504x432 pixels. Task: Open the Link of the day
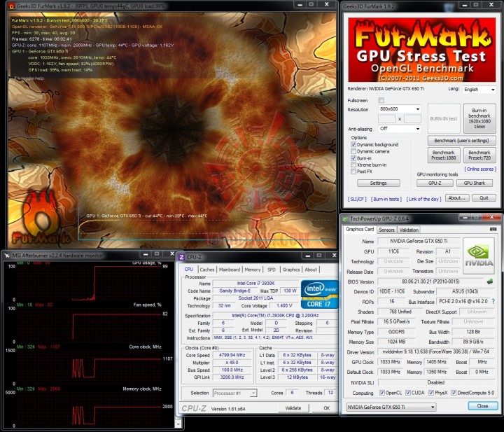tap(423, 200)
